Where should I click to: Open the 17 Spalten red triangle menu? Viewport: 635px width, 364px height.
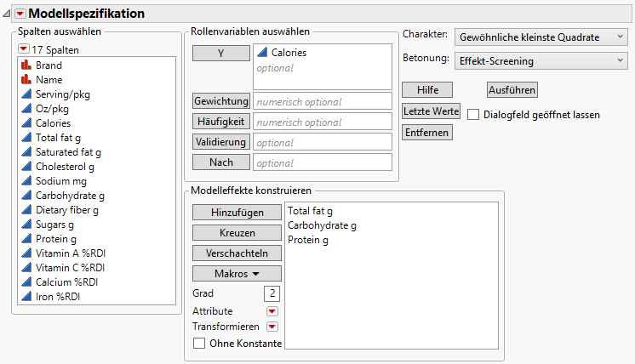point(24,50)
